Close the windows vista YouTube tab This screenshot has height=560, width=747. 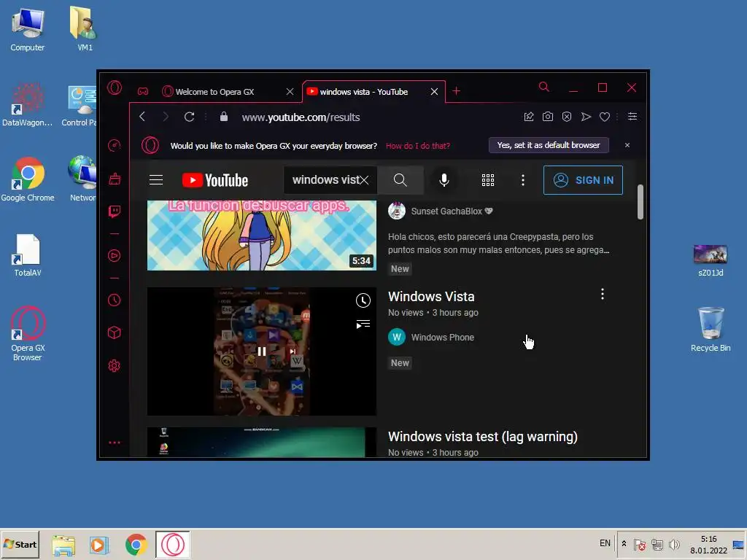click(434, 91)
